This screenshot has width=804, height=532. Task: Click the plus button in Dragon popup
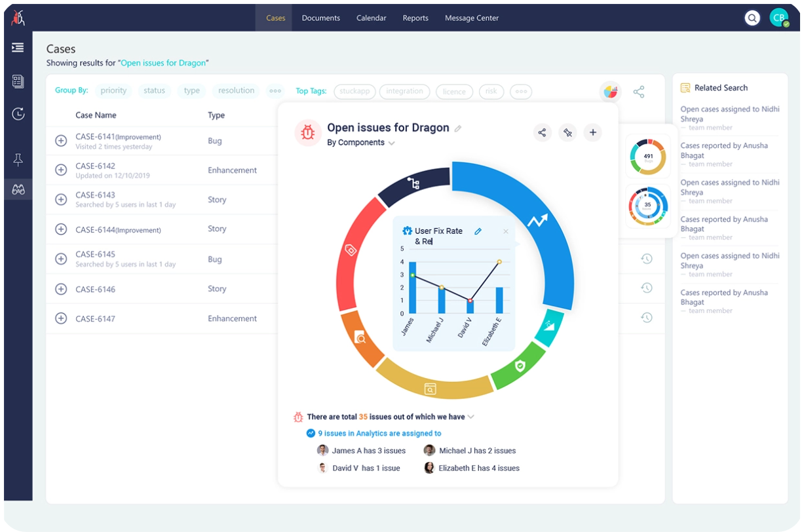pyautogui.click(x=593, y=133)
